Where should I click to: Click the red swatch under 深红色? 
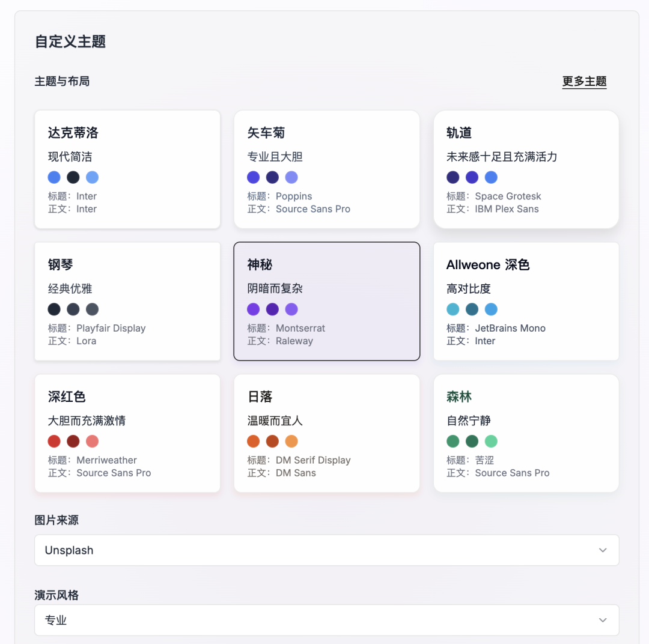(53, 441)
